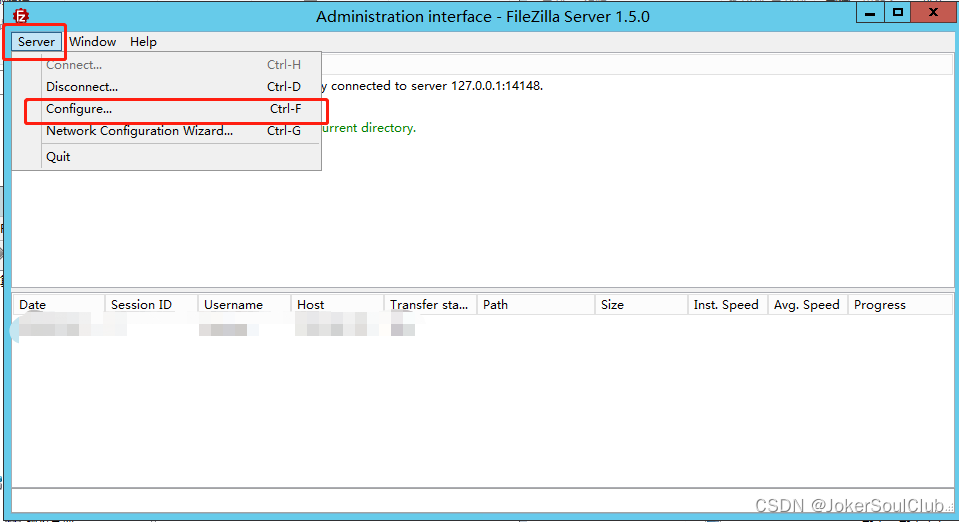Click the Progress column header
The height and width of the screenshot is (522, 959).
pos(900,305)
